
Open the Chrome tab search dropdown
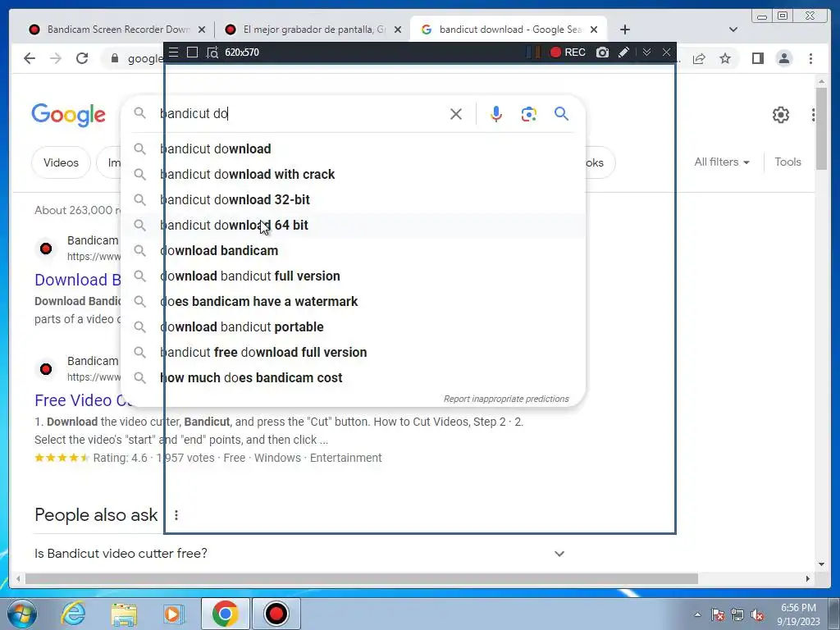733,30
